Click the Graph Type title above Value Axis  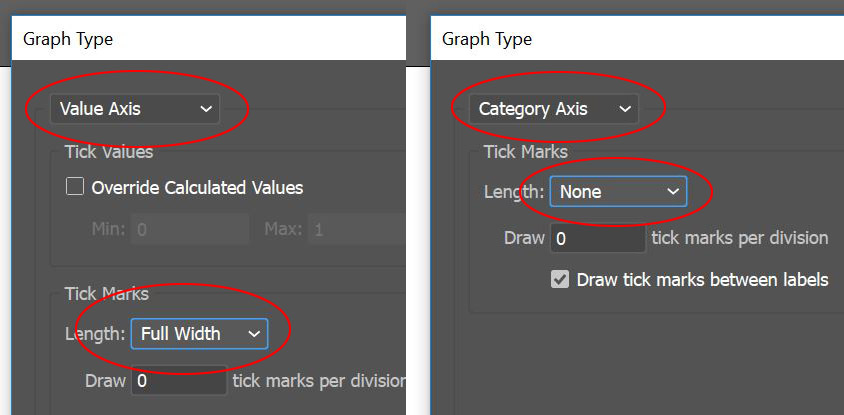click(68, 39)
